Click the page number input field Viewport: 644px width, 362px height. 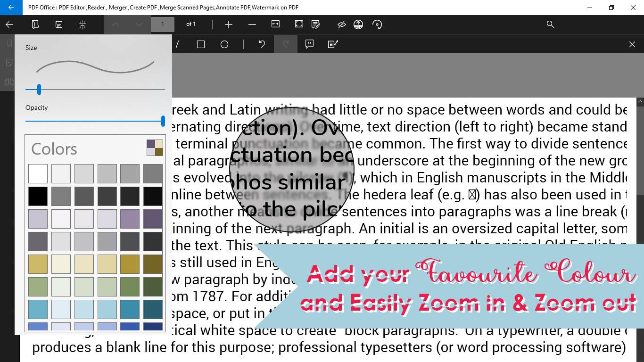point(163,25)
